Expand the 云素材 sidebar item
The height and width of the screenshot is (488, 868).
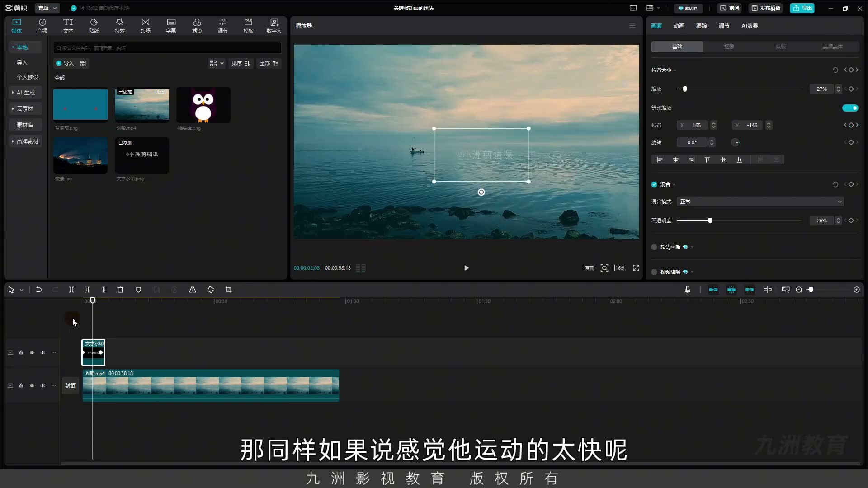[26, 108]
